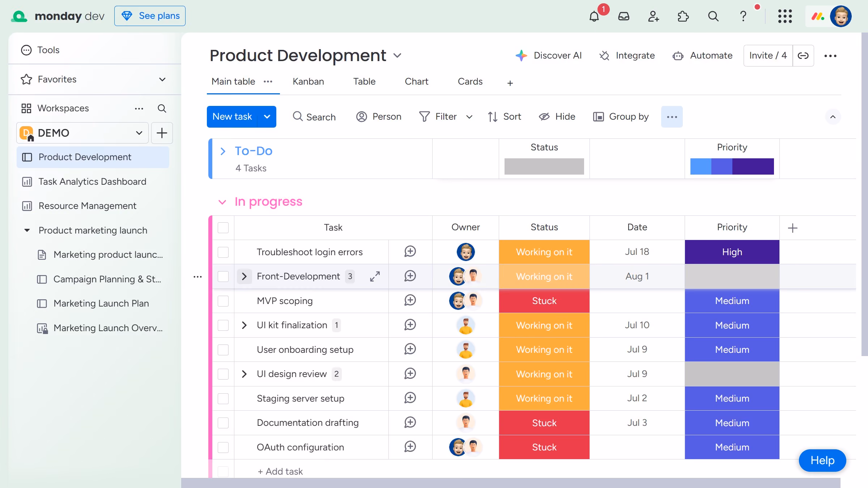Click High priority cell for Troubleshoot login
Image resolution: width=868 pixels, height=488 pixels.
click(732, 252)
